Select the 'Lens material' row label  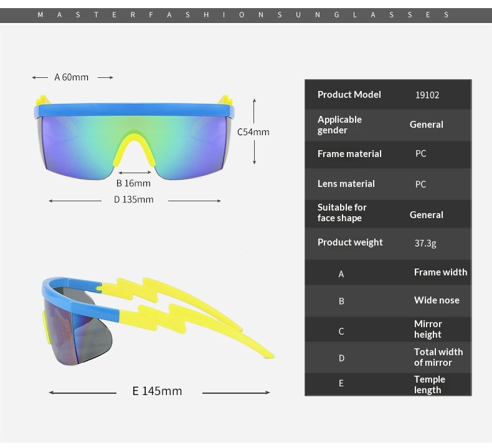[346, 184]
